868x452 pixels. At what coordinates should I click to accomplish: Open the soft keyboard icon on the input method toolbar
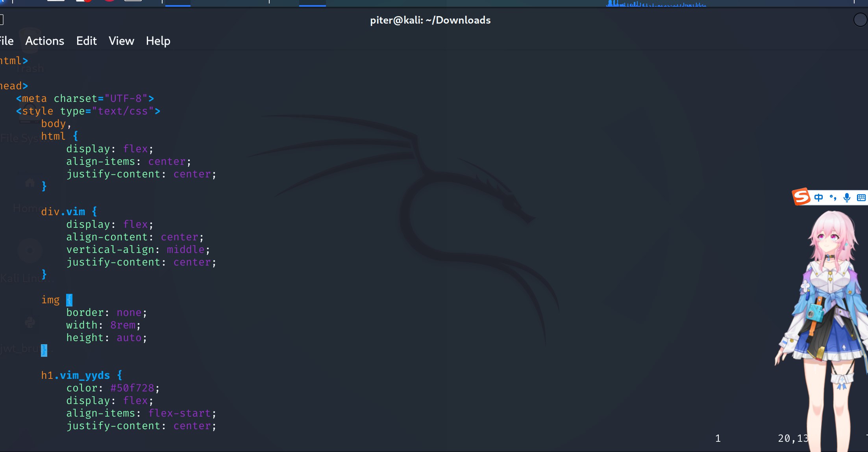(861, 197)
